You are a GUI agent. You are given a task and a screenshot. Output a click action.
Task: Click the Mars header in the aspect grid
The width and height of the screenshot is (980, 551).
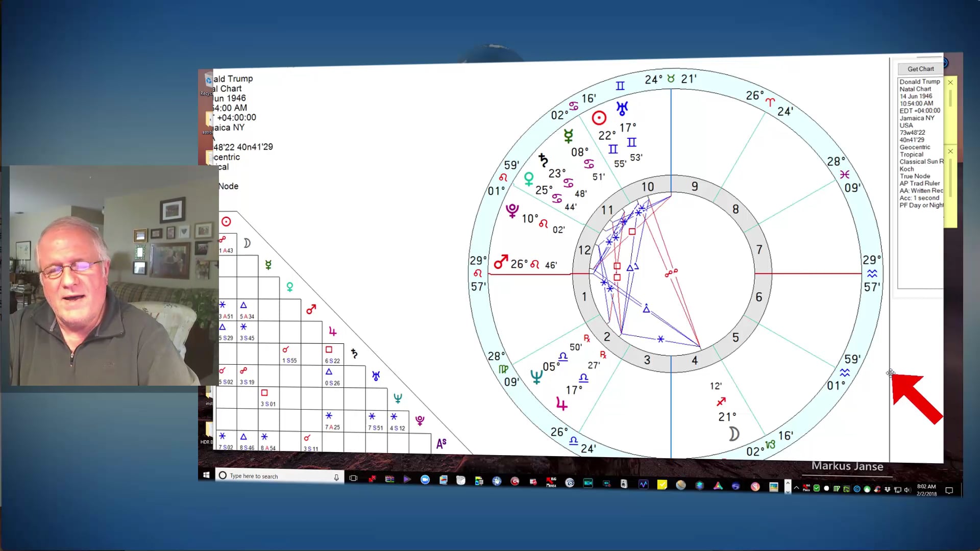(x=311, y=309)
